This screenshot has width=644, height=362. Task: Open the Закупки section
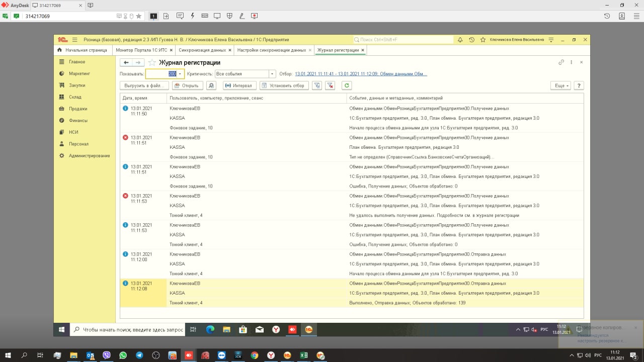(77, 85)
